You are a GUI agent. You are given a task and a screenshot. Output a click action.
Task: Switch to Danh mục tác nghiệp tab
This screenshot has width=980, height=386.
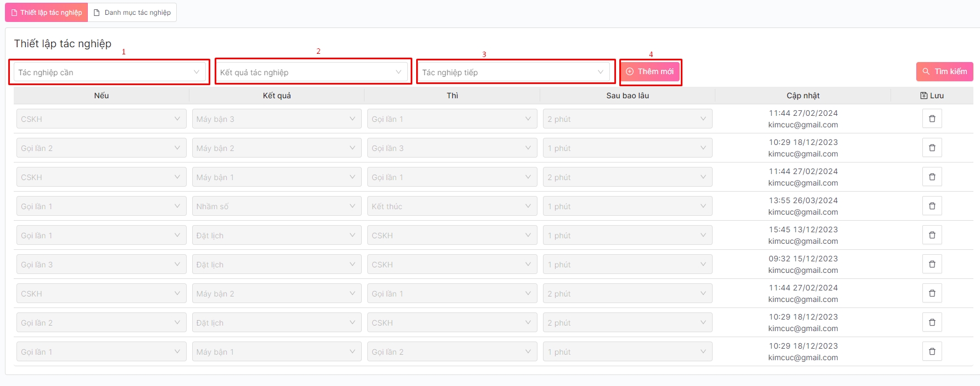(132, 13)
